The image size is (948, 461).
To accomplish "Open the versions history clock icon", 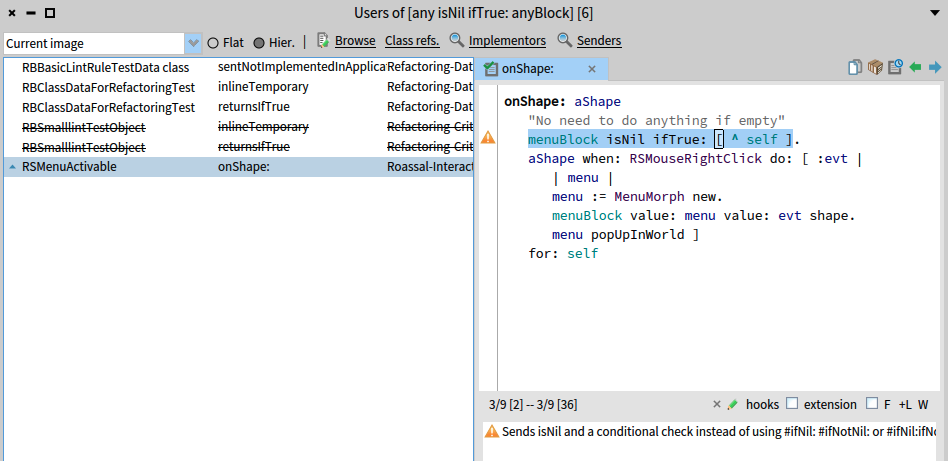I will coord(895,68).
